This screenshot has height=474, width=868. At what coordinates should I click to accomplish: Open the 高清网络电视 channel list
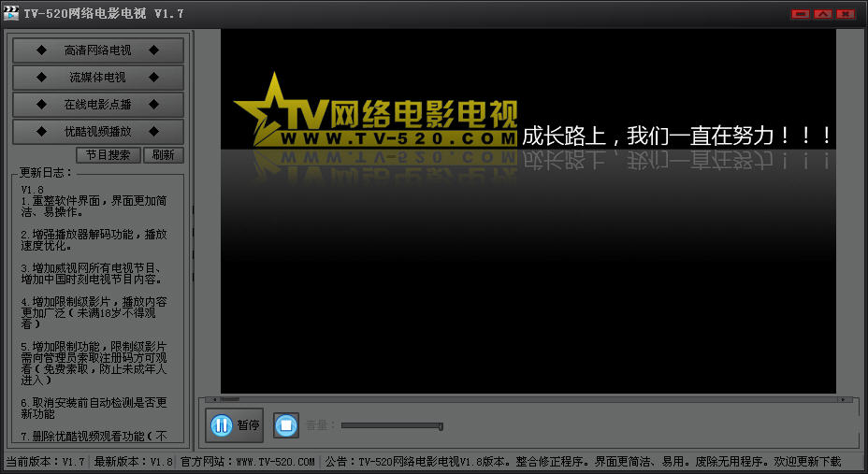click(x=98, y=50)
